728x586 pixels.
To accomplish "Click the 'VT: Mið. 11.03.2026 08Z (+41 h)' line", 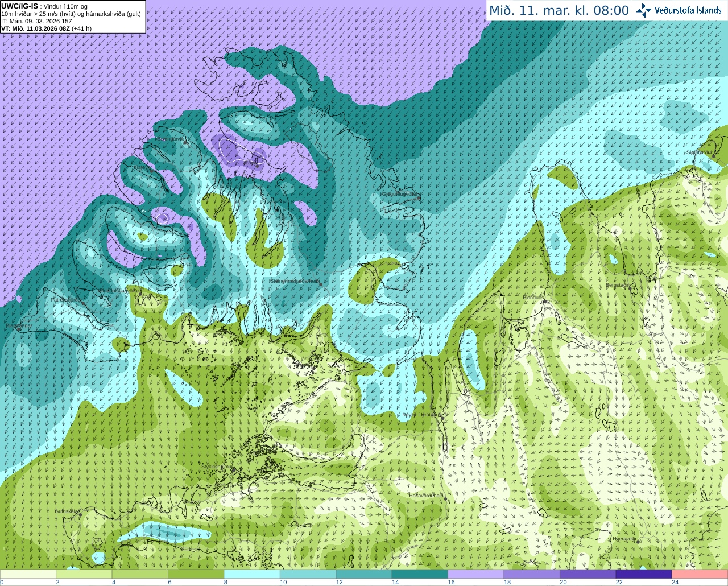I will (46, 28).
